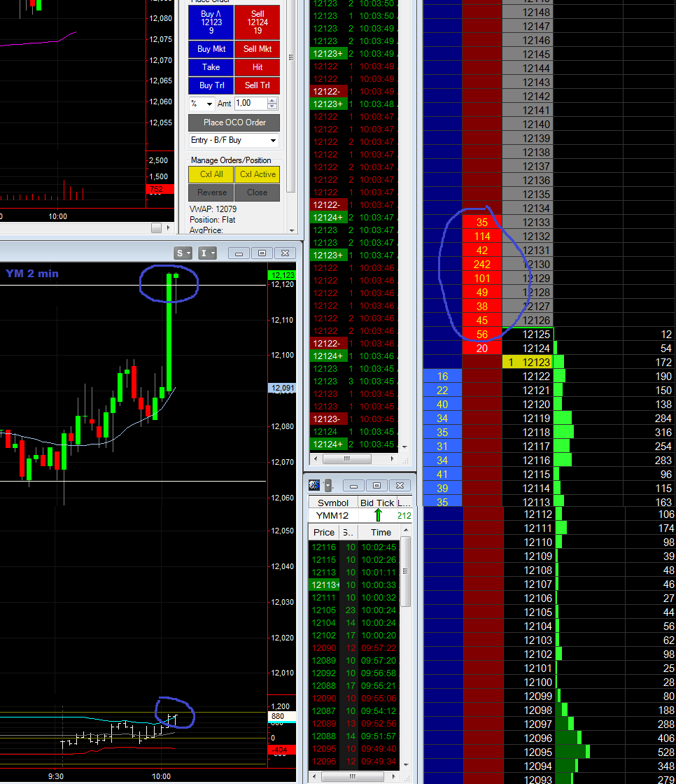Open the Entry - B/F Buy dropdown
The height and width of the screenshot is (784, 676).
[x=234, y=140]
